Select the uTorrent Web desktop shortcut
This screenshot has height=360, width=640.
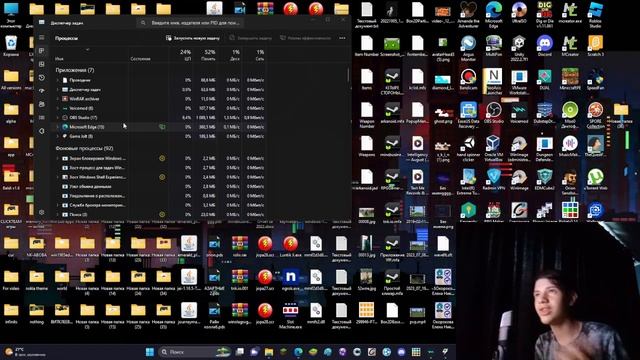pyautogui.click(x=595, y=180)
